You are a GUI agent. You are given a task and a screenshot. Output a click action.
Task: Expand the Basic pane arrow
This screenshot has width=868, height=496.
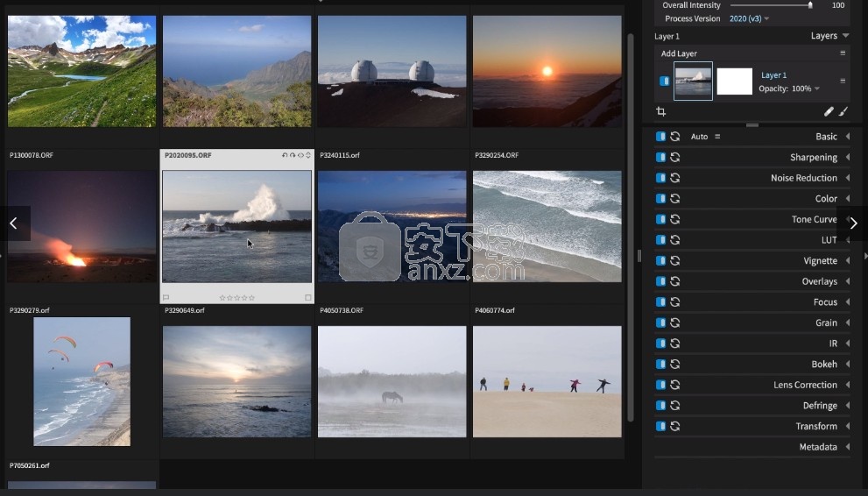pyautogui.click(x=848, y=137)
